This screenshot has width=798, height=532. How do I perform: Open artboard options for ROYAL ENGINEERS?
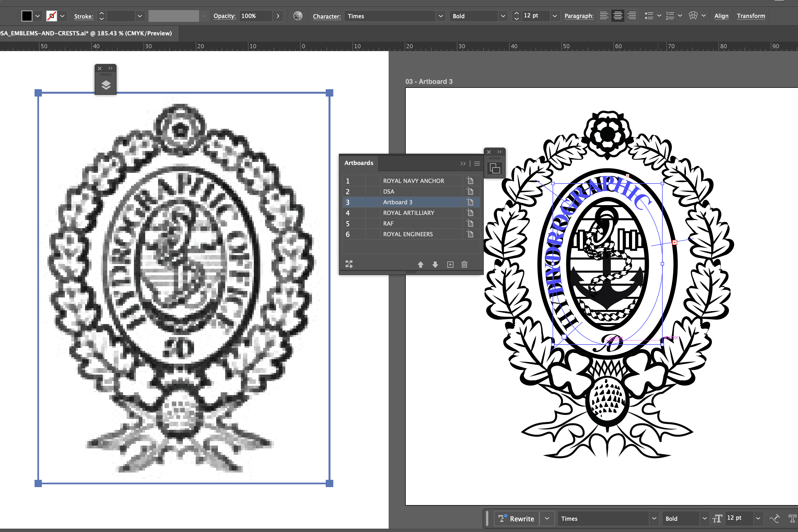(470, 234)
